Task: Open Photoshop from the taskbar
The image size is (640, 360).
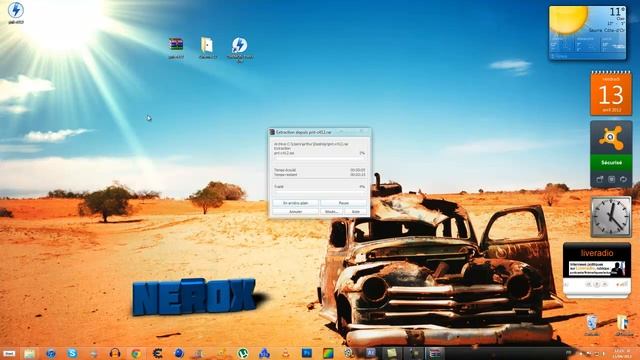Action: click(x=307, y=353)
